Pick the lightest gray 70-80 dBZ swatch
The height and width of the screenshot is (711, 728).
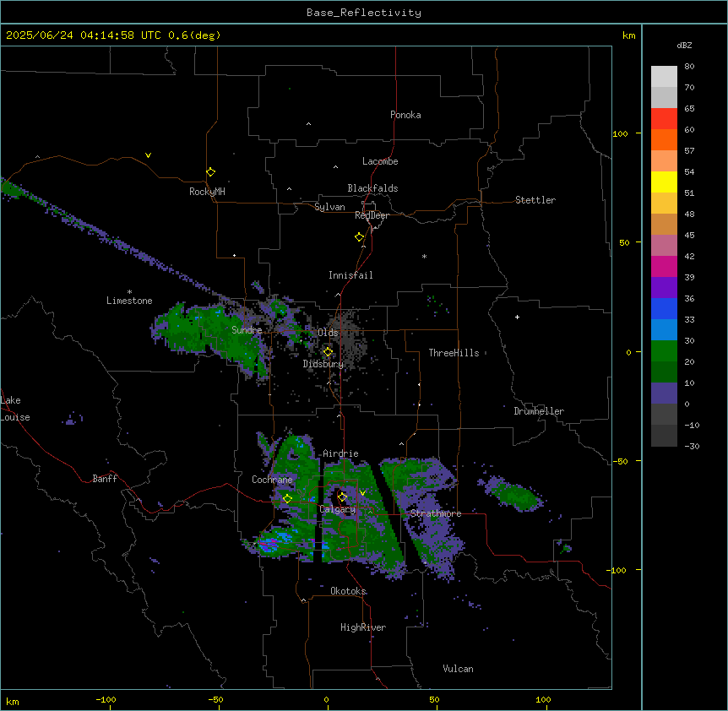click(664, 77)
